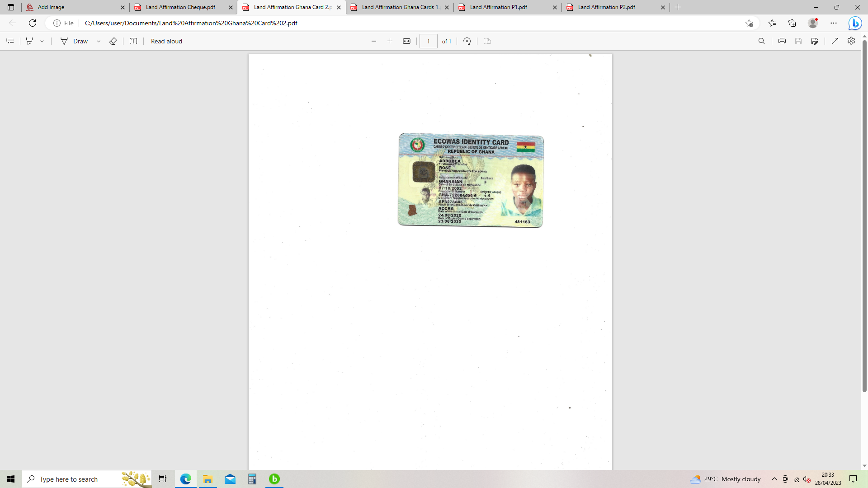Screen dimensions: 868x488
Task: Activate the Draw tool
Action: [75, 41]
